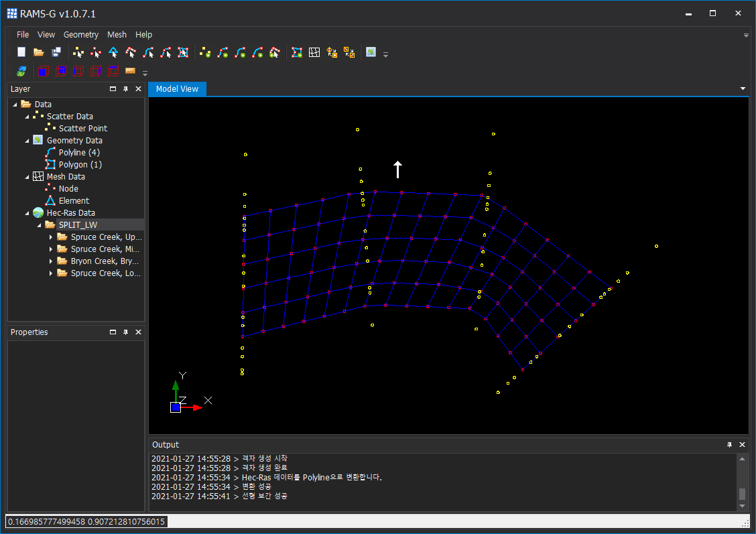
Task: Collapse the Data root tree node
Action: 15,104
